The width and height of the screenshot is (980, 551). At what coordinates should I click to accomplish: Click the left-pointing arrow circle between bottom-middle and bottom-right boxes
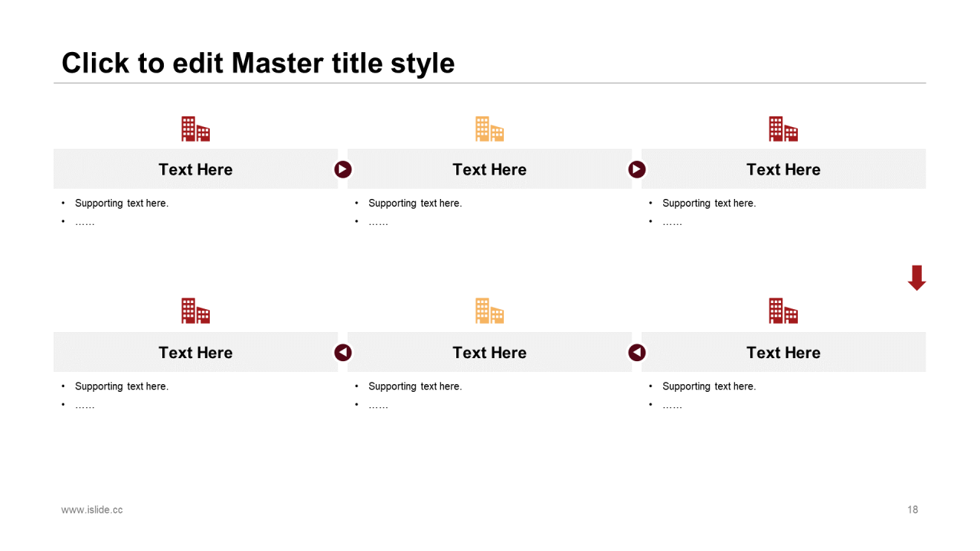tap(637, 352)
